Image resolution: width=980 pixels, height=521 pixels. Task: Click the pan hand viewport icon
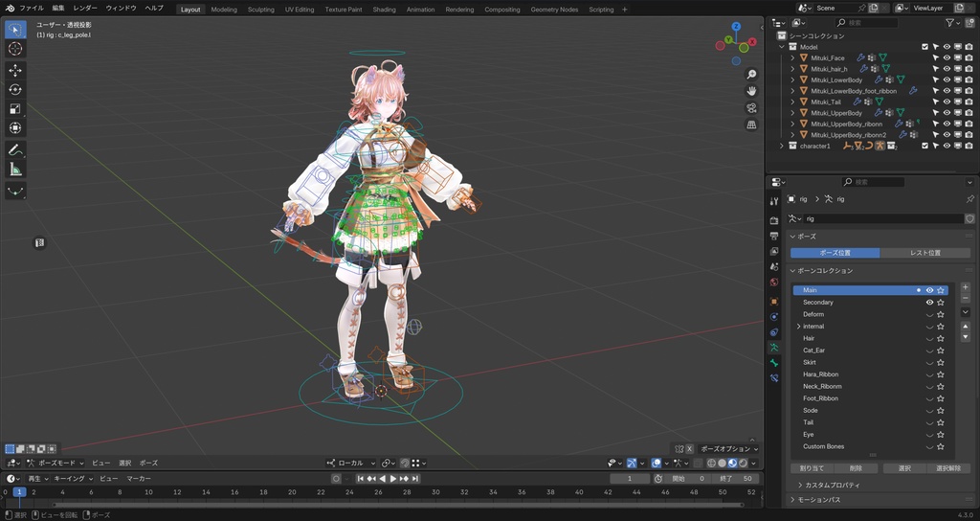click(751, 91)
